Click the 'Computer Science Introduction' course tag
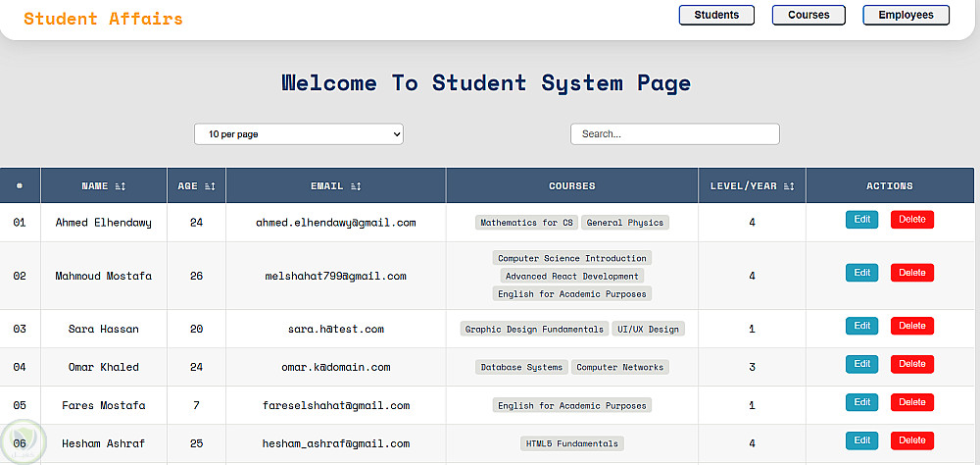Viewport: 980px width, 465px height. (572, 258)
